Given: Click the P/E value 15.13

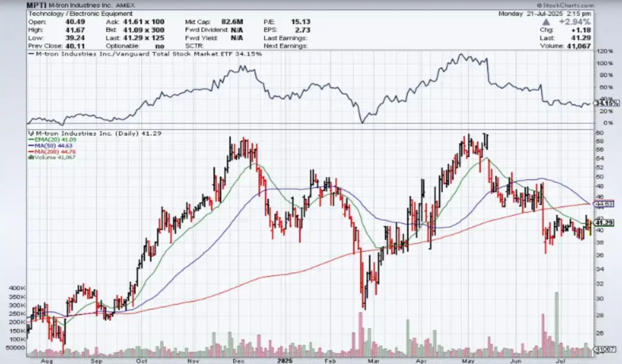Looking at the screenshot, I should tap(300, 22).
